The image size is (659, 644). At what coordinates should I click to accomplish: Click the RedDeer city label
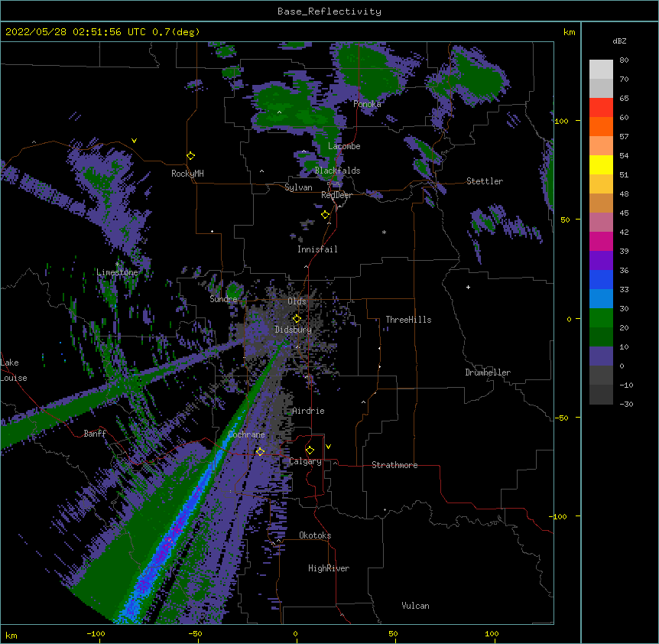[x=336, y=195]
